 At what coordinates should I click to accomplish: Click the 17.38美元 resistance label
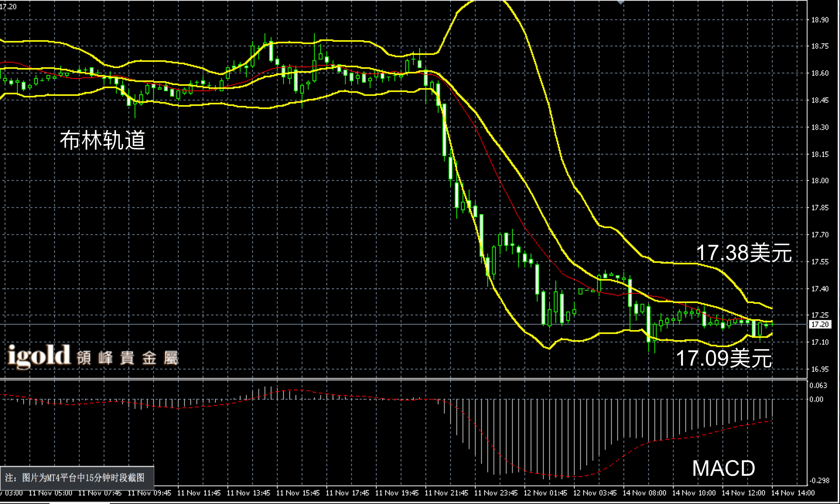[x=743, y=253]
